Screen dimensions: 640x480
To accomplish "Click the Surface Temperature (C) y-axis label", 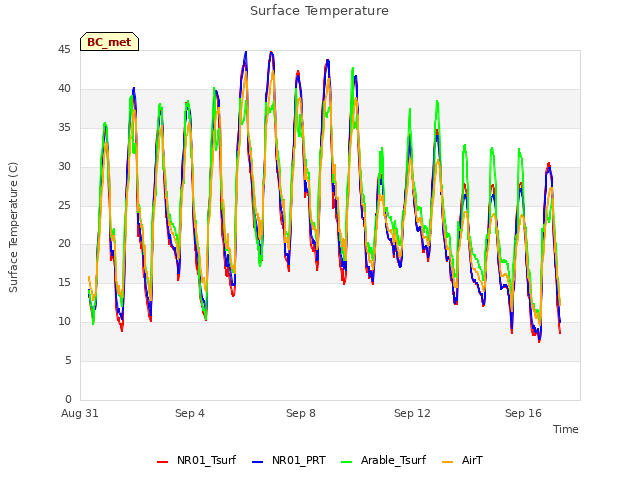I will click(x=13, y=227).
